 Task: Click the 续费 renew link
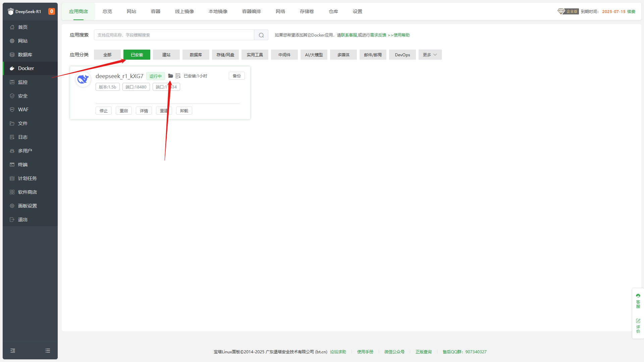631,11
